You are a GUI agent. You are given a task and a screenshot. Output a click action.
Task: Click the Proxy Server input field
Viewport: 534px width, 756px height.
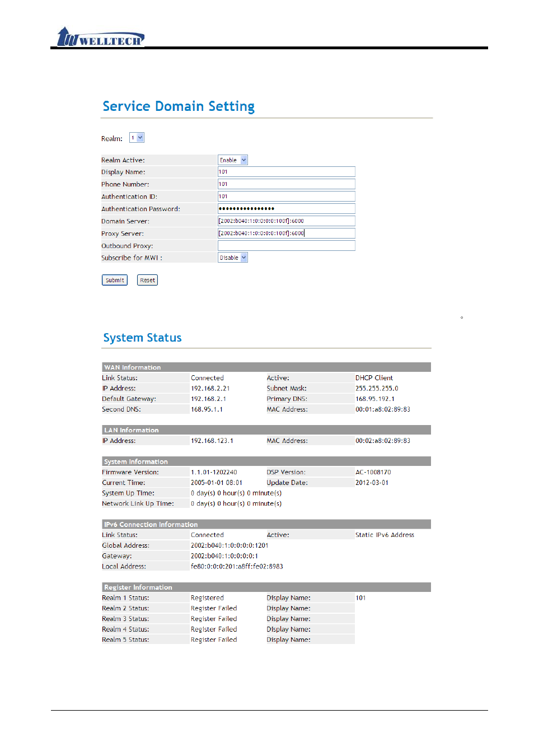tap(287, 234)
